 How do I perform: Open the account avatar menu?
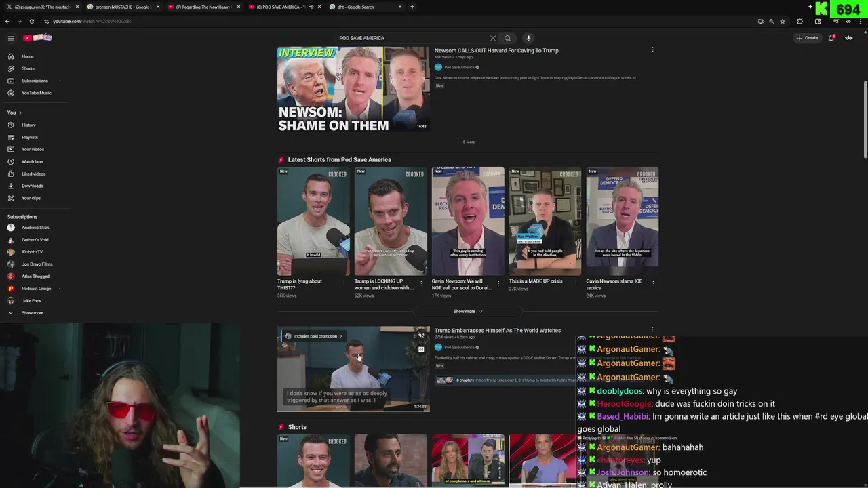[849, 38]
